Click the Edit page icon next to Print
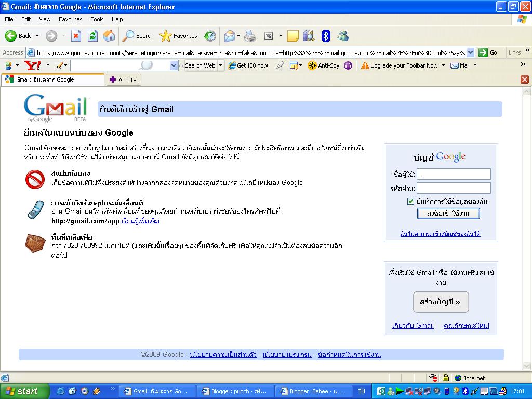The width and height of the screenshot is (532, 399). click(x=269, y=36)
